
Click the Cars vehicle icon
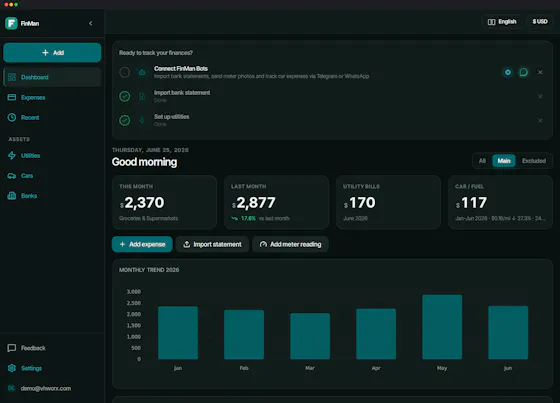(x=12, y=175)
